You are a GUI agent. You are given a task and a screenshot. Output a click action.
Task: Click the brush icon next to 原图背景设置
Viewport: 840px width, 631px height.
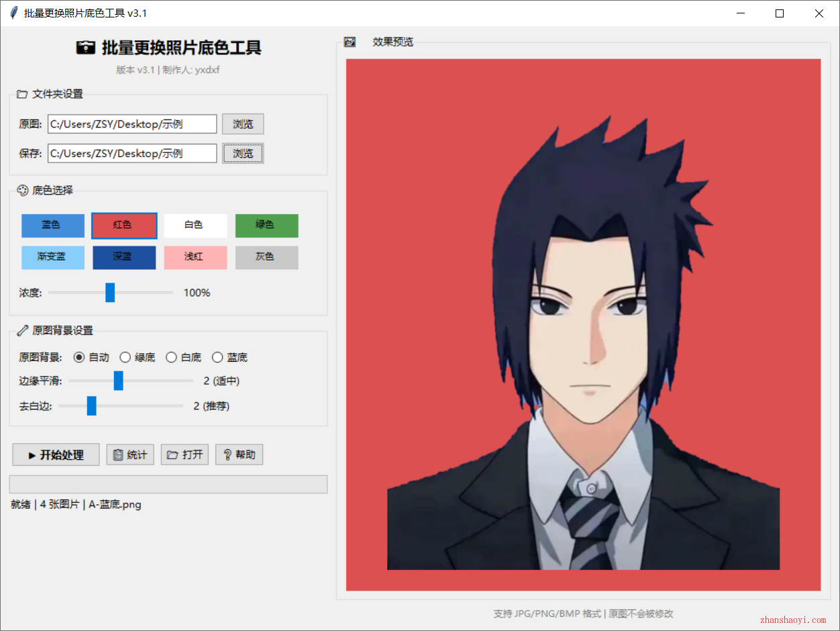(22, 330)
